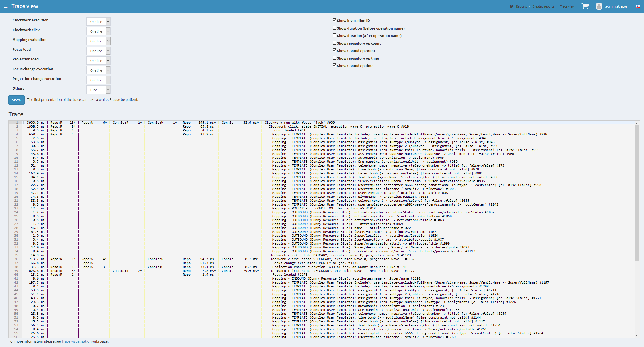This screenshot has width=644, height=347.
Task: Toggle Show invocation ID checkbox
Action: click(335, 20)
